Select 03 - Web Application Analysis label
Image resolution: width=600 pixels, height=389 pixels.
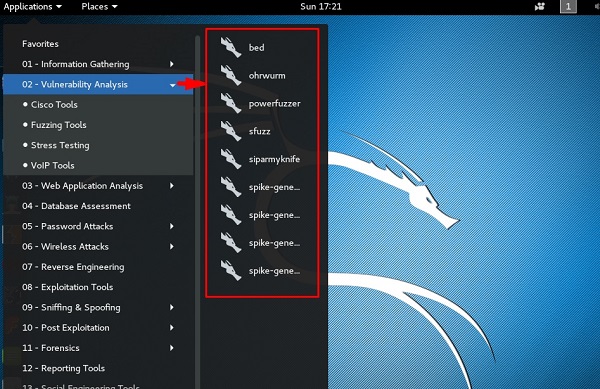point(82,186)
